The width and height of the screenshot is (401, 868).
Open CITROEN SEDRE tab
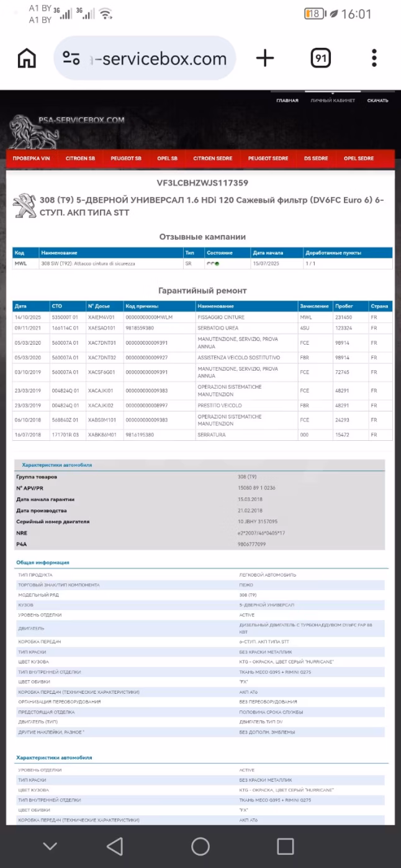[x=213, y=158]
